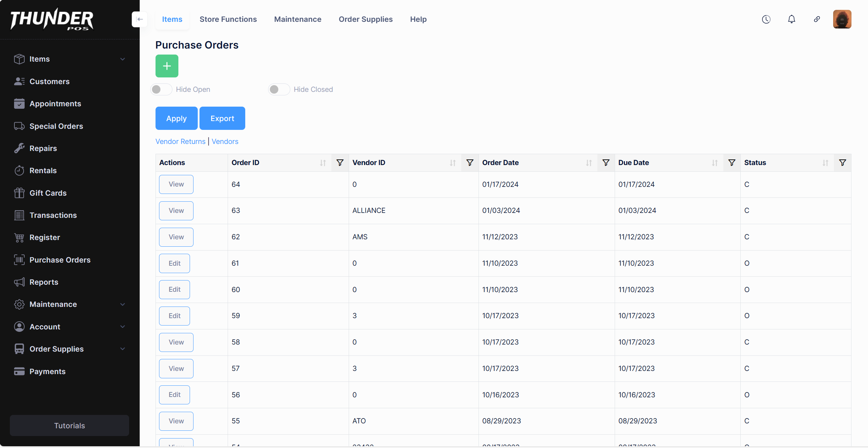Enable the Hide Closed switch
The width and height of the screenshot is (868, 448).
pos(279,89)
